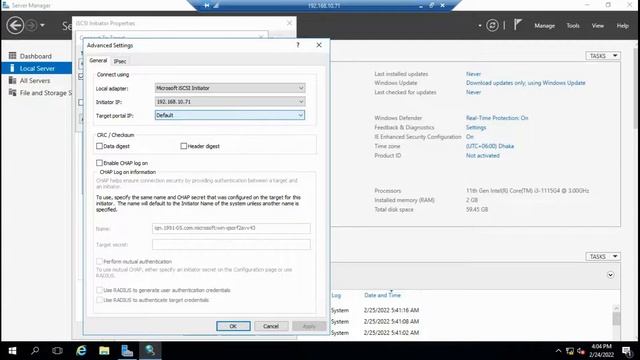Click the Server Manager forward arrow
The image size is (640, 360).
coord(31,26)
